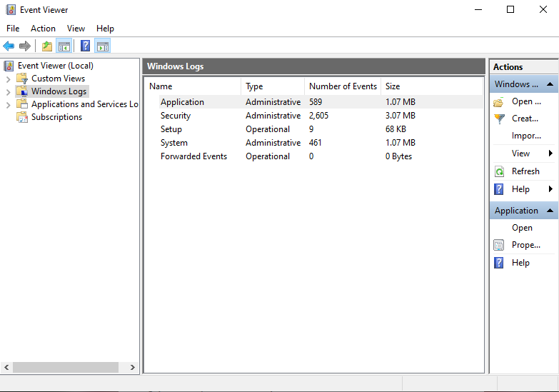Toggle the Show/Hide Console Tree icon
Image resolution: width=559 pixels, height=392 pixels.
coord(64,46)
